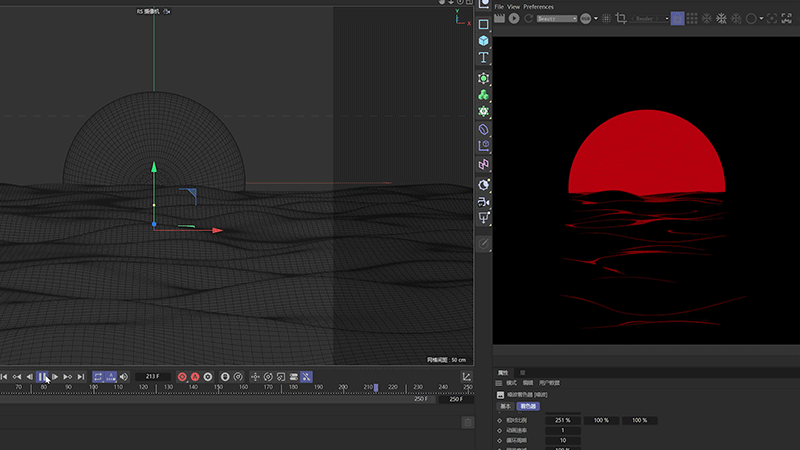Image resolution: width=800 pixels, height=450 pixels.
Task: Open the timeline dope sheet icon
Action: click(466, 377)
